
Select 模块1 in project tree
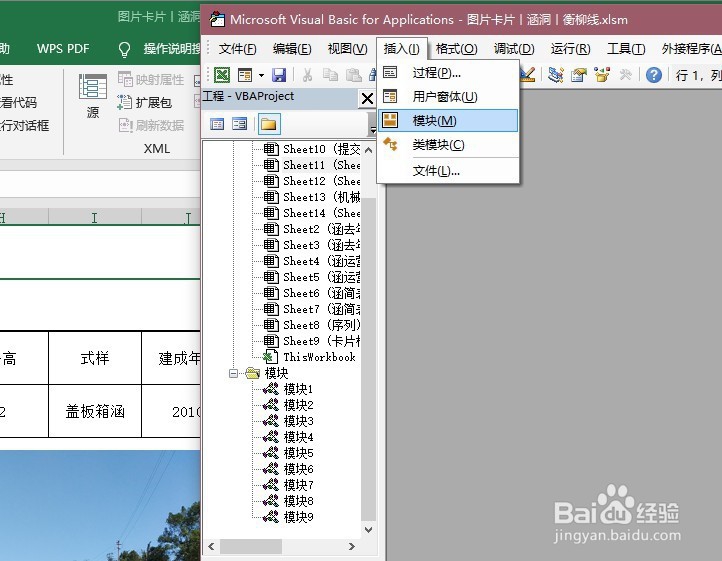click(288, 389)
